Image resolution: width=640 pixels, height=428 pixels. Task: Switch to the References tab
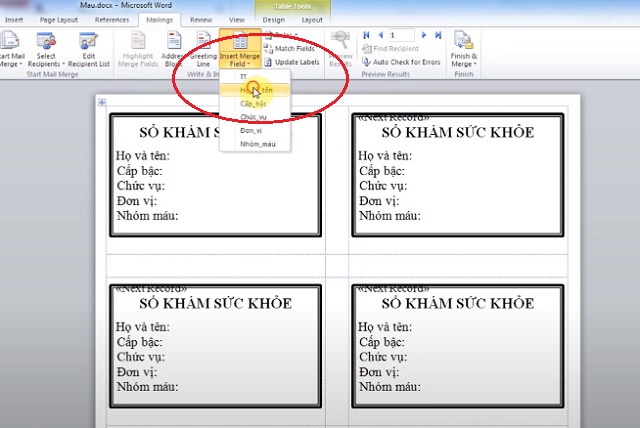coord(112,20)
